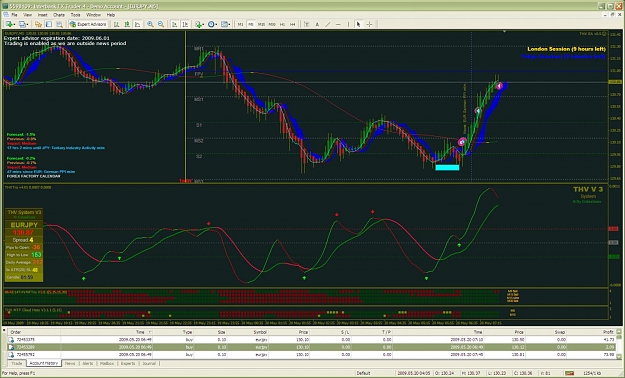625x378 pixels.
Task: Select the M15 timeframe button
Action: tap(261, 24)
